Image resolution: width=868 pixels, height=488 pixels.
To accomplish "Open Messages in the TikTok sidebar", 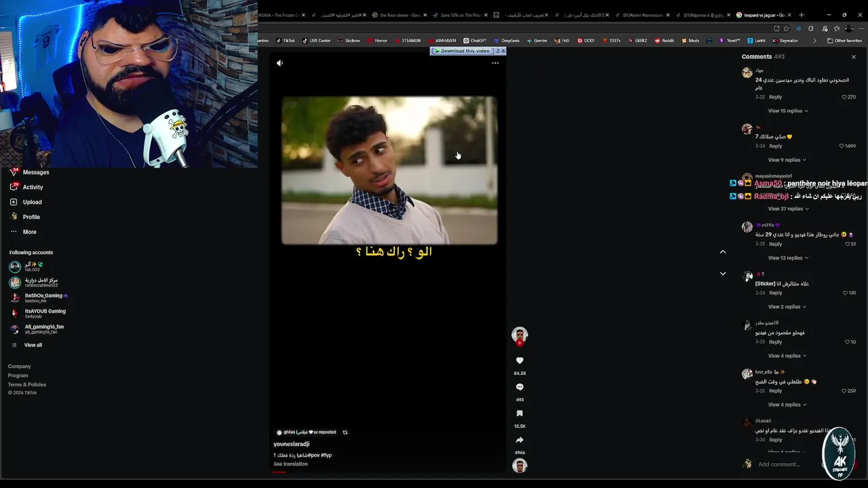I will coord(29,172).
